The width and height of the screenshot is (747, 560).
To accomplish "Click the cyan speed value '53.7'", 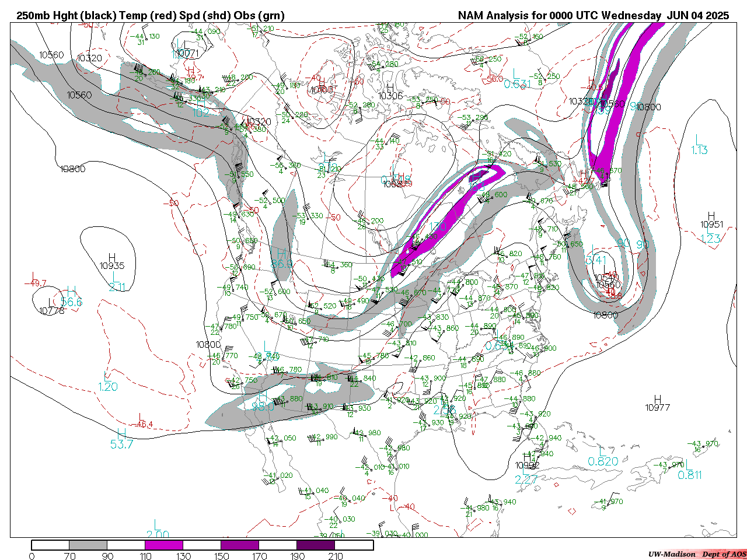I will point(122,444).
